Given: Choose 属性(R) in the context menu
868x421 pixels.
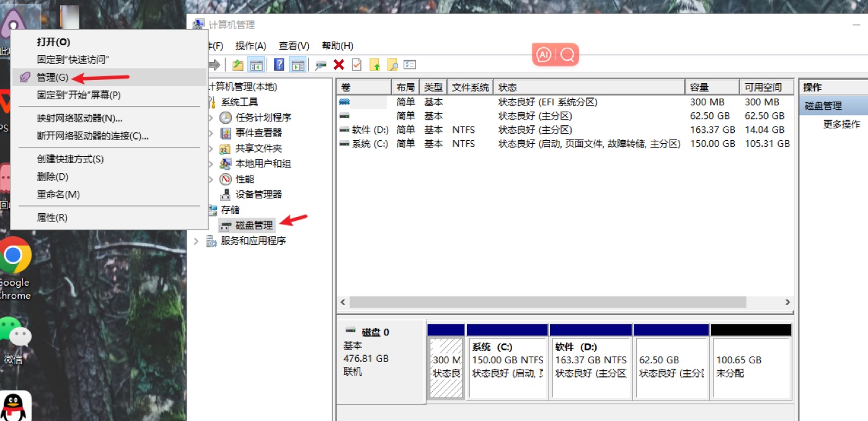Looking at the screenshot, I should [108, 218].
